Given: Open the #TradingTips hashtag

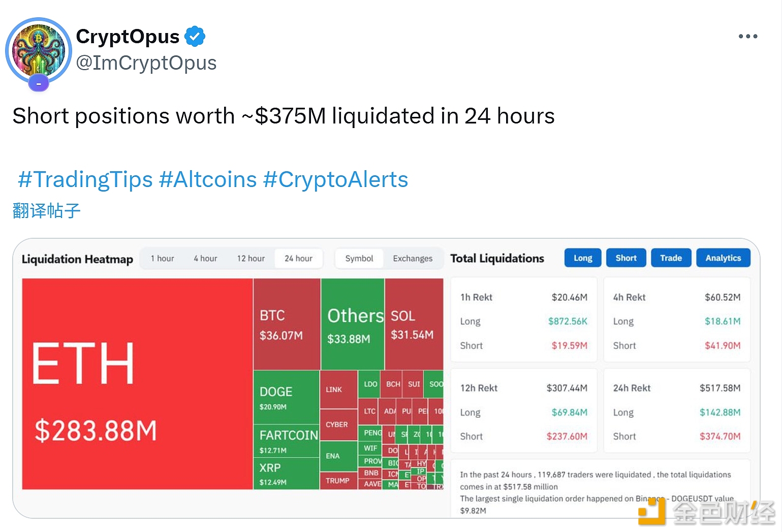Looking at the screenshot, I should [x=85, y=179].
